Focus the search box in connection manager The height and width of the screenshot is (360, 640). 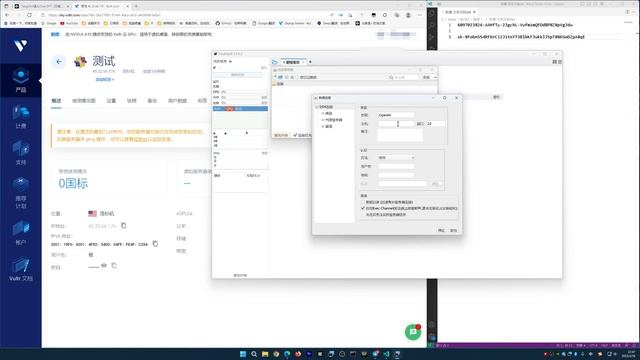pyautogui.click(x=404, y=77)
